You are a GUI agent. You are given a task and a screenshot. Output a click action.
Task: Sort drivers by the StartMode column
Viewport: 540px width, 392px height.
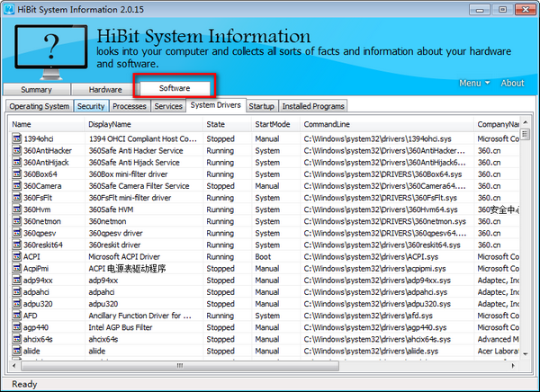point(273,124)
